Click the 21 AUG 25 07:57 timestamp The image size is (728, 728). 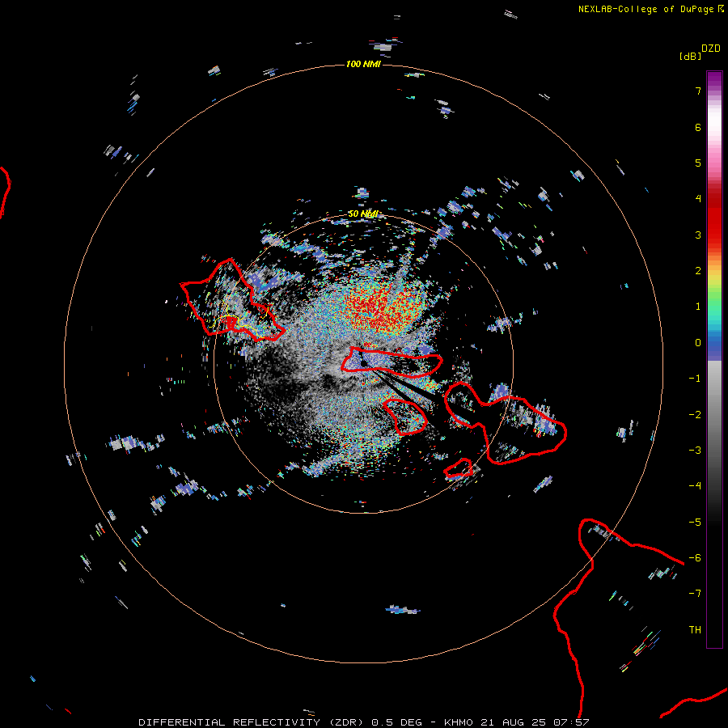535,722
